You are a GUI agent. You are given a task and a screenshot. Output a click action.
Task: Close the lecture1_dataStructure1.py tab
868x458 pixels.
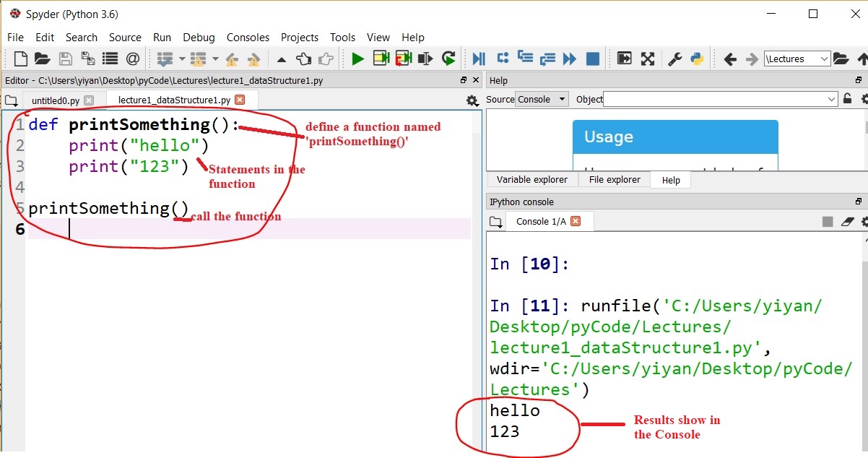[240, 100]
